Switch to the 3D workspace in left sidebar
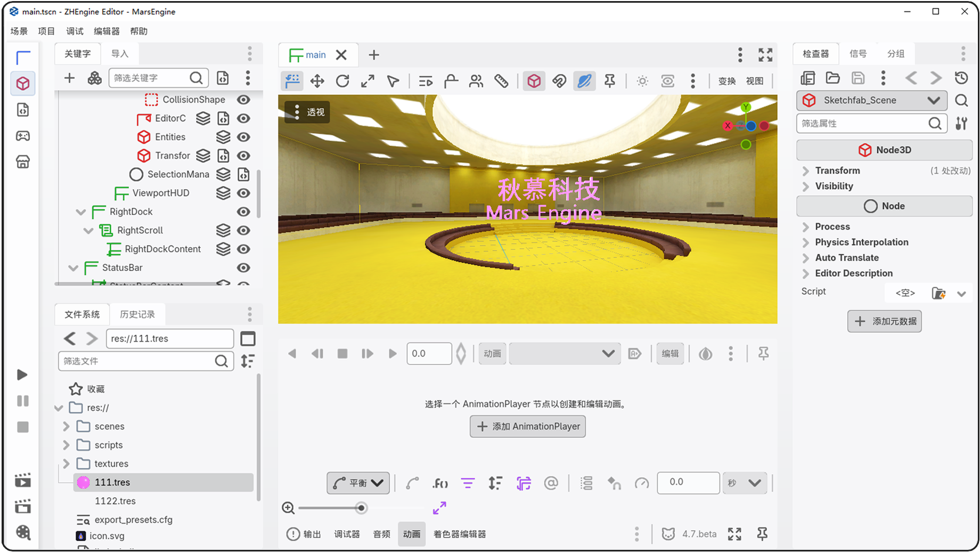 click(x=23, y=84)
